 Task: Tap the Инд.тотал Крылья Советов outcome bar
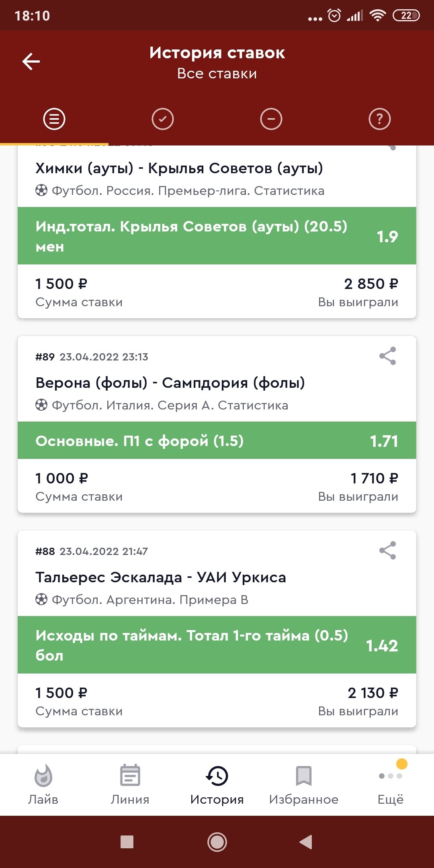point(217,236)
